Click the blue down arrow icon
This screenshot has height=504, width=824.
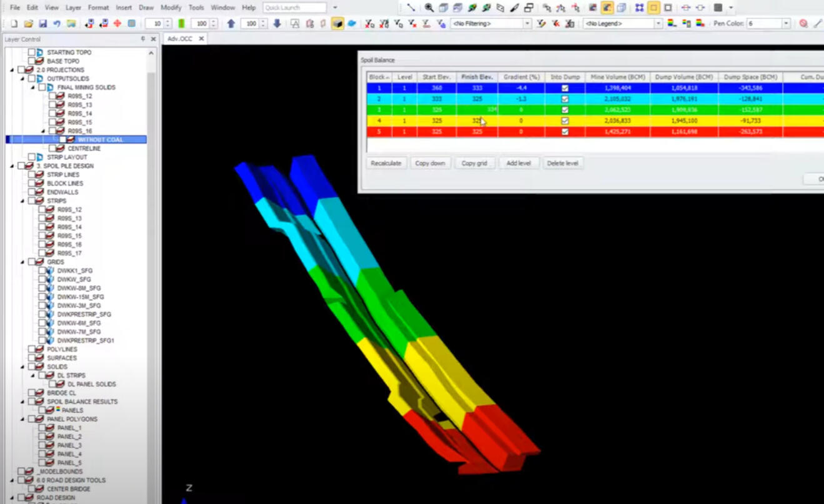277,24
